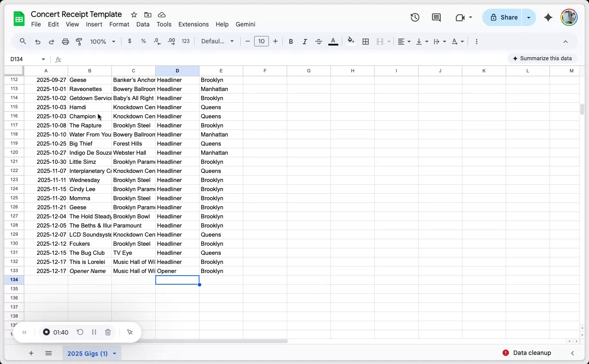Open the Google account avatar

[x=569, y=17]
